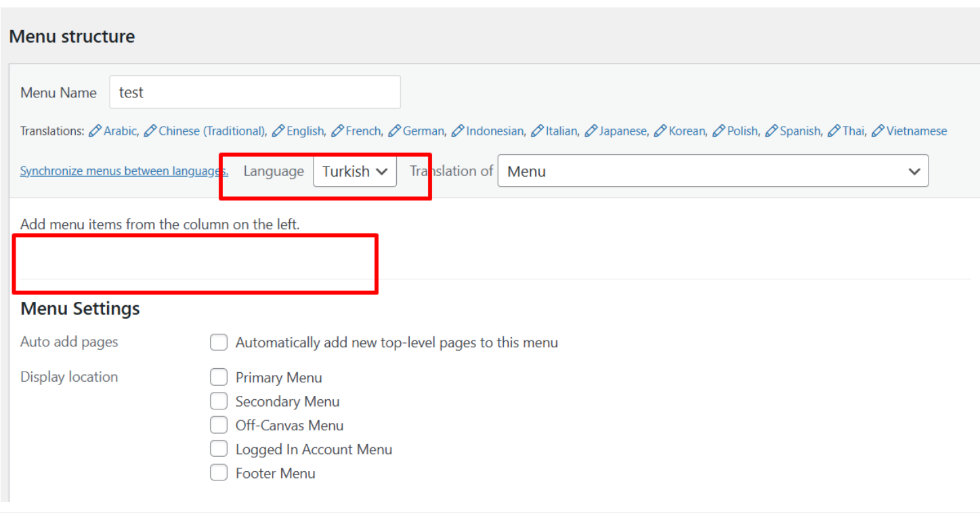The width and height of the screenshot is (980, 513).
Task: Open the Indonesian translation link
Action: click(x=494, y=131)
